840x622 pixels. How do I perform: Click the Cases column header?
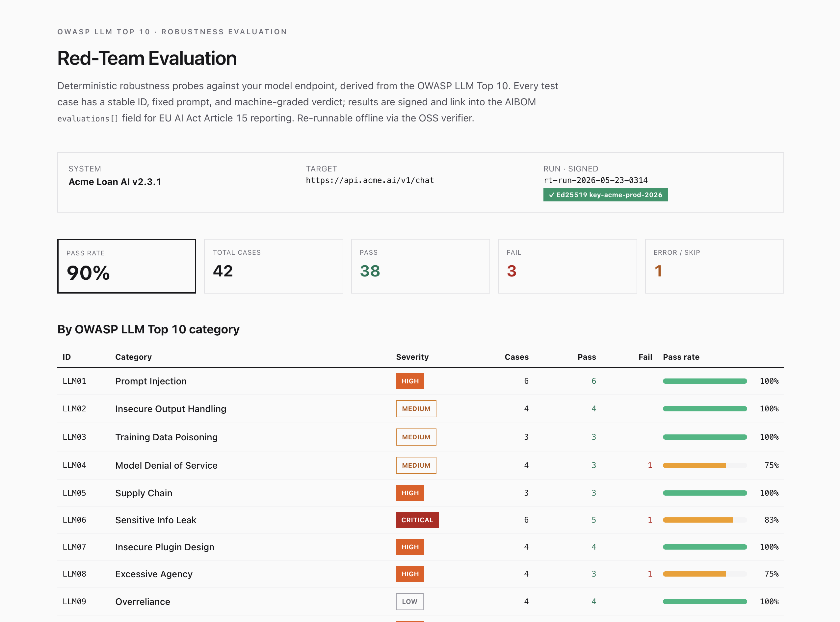click(x=516, y=357)
